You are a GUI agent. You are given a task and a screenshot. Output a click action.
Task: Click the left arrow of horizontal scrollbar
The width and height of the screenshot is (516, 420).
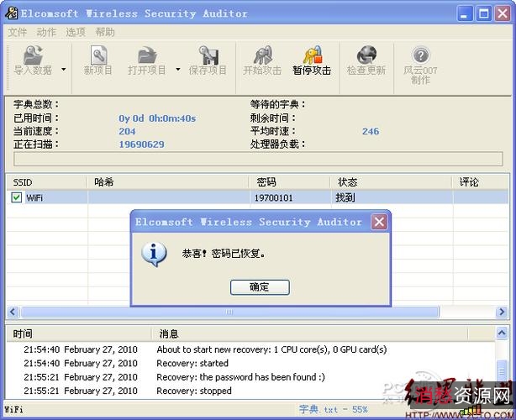coord(13,312)
